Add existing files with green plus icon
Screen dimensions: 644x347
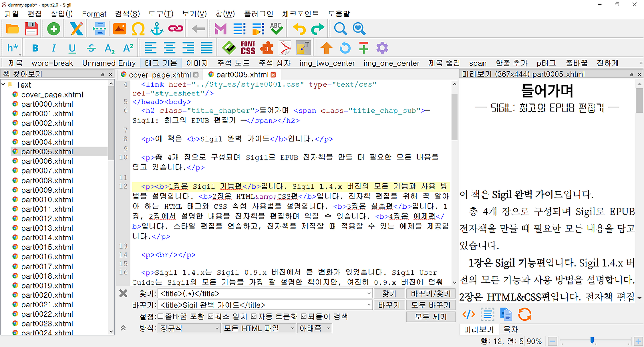pos(54,29)
